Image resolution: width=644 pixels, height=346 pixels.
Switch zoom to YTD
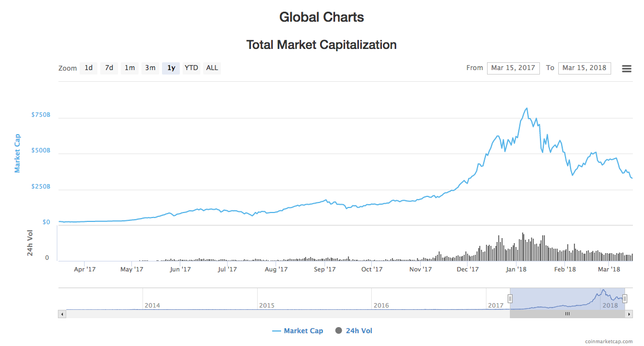click(x=191, y=68)
